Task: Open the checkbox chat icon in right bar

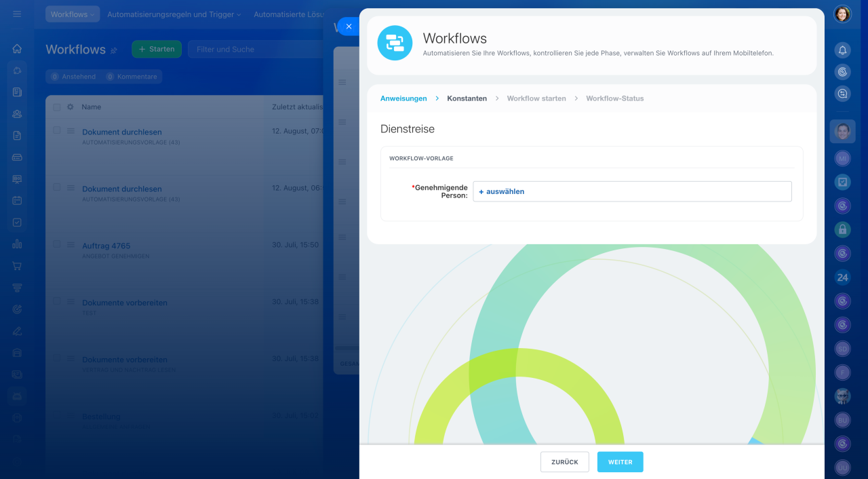Action: (842, 182)
